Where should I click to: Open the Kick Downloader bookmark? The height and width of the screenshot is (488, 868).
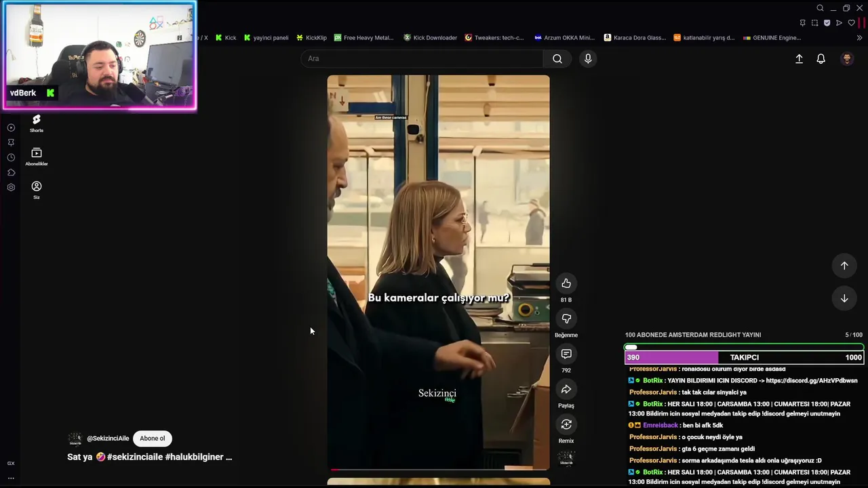430,38
